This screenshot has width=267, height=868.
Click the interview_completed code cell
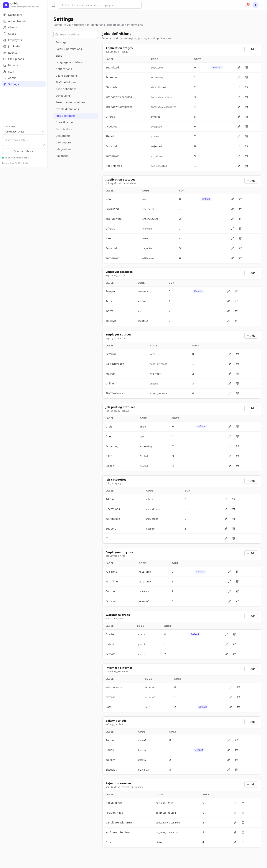(164, 107)
